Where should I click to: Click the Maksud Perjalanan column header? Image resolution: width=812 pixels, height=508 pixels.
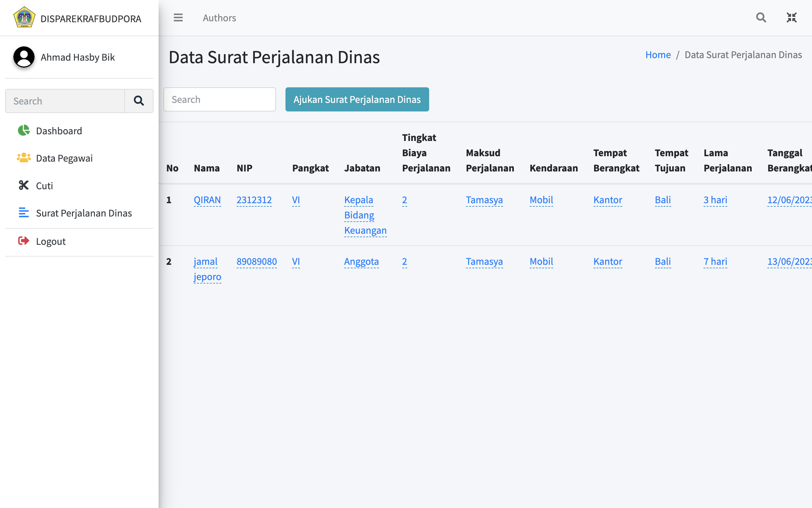coord(490,160)
